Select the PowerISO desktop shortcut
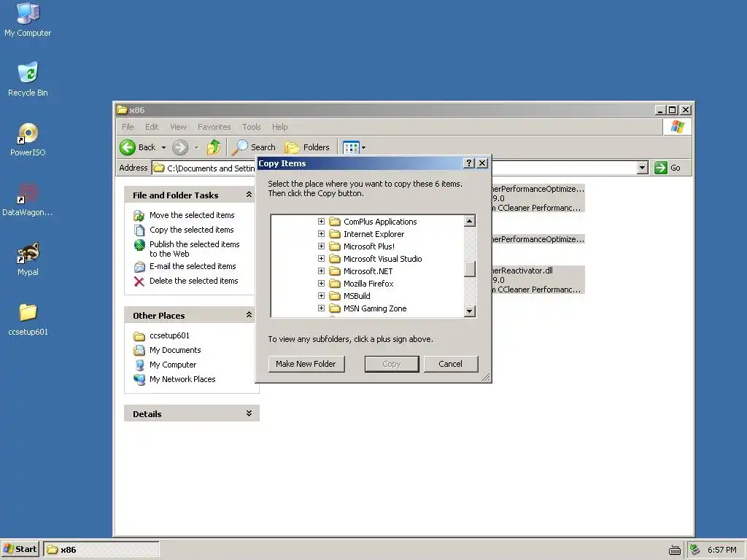This screenshot has height=560, width=747. 28,139
